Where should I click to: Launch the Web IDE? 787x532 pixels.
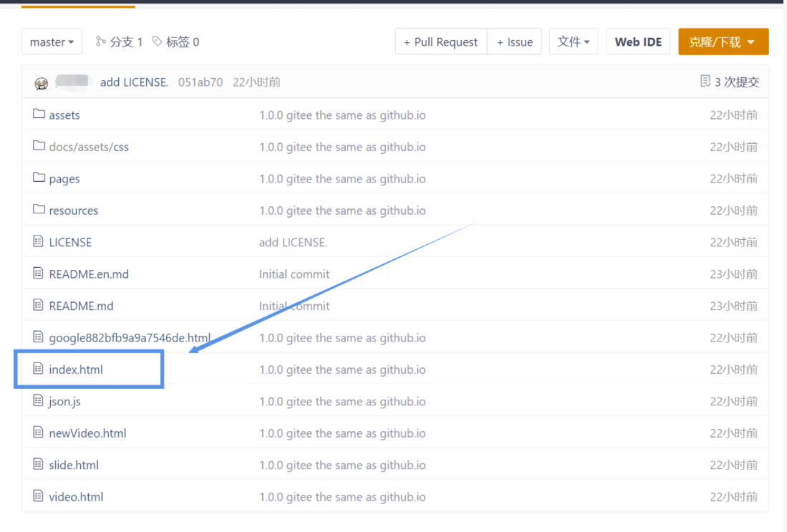point(638,42)
